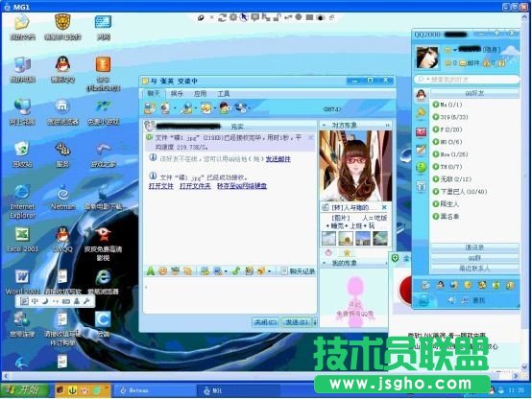Click 发送邮件 link in chat

coord(278,158)
